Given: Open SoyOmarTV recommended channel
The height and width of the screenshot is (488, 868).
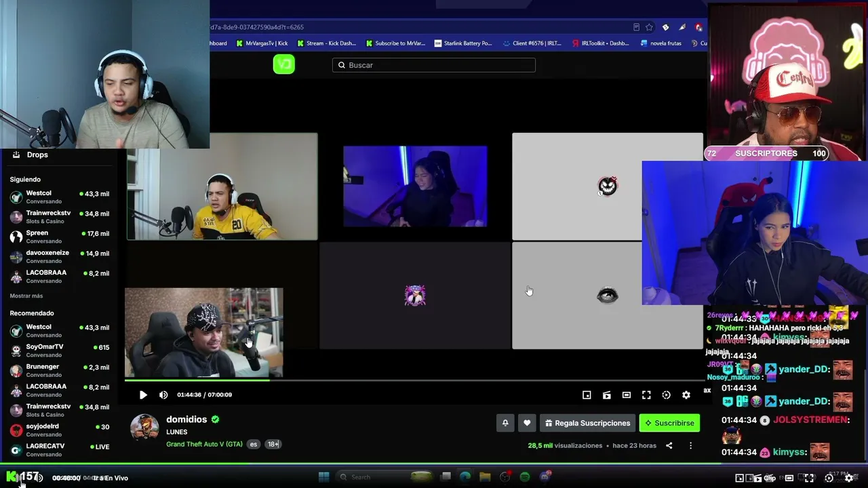Looking at the screenshot, I should (x=60, y=350).
